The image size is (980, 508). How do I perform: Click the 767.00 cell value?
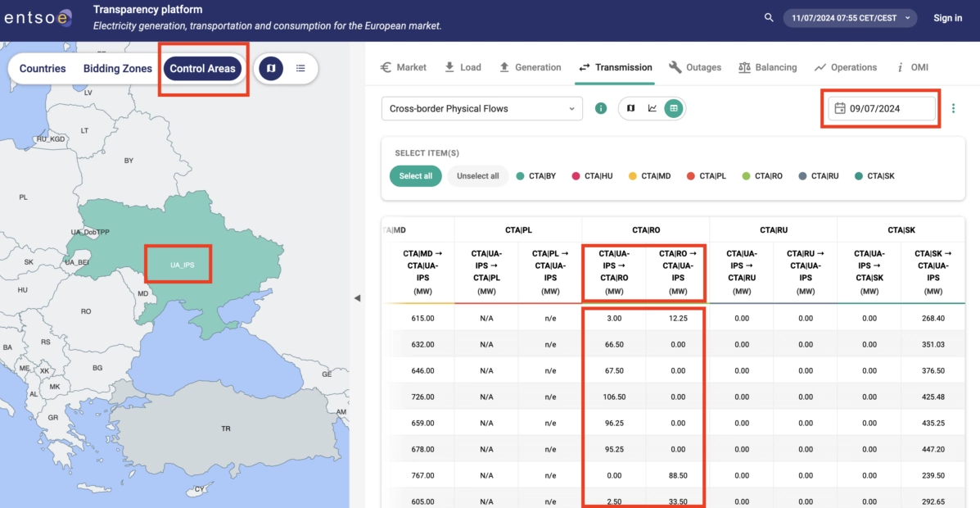tap(423, 475)
